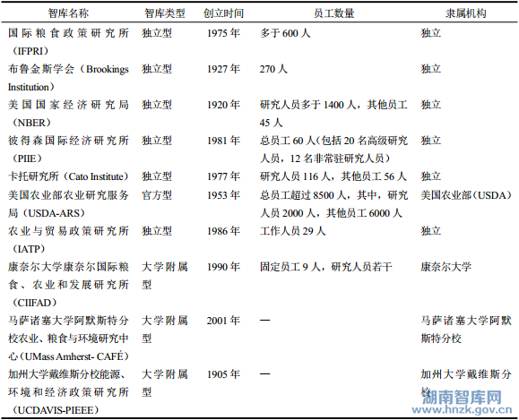Click the 官方型 type cell
The height and width of the screenshot is (420, 519).
click(157, 195)
